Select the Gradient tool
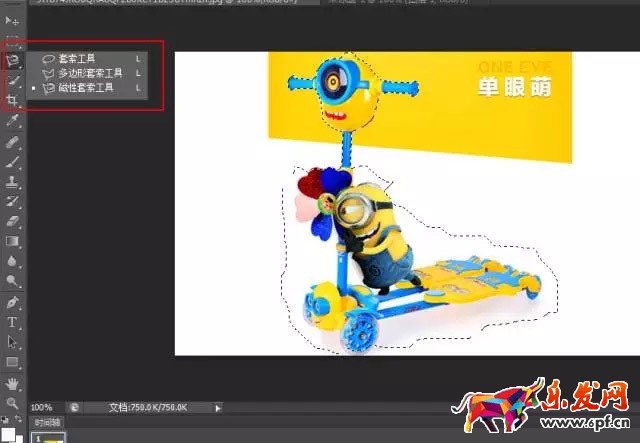 (13, 241)
